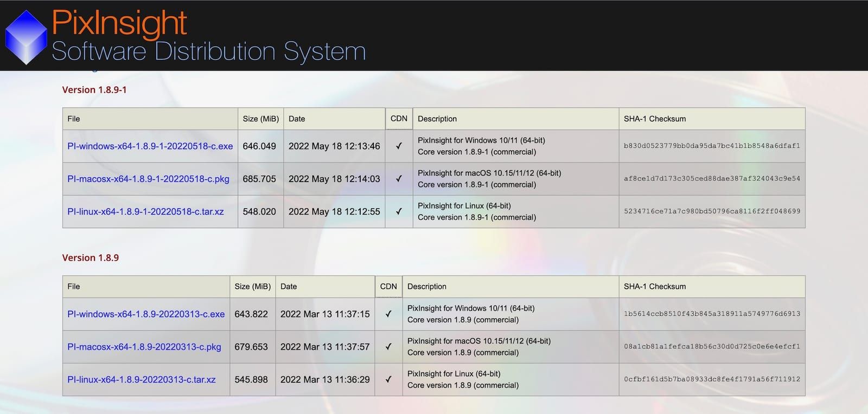Image resolution: width=868 pixels, height=414 pixels.
Task: Click CDN checkmark for 1.8.9 Linux row
Action: [x=388, y=380]
